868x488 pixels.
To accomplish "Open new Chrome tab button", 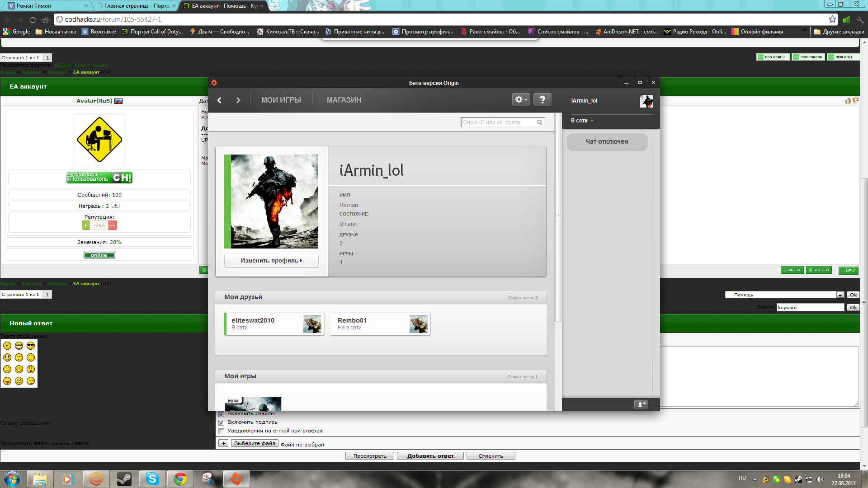I will click(275, 6).
